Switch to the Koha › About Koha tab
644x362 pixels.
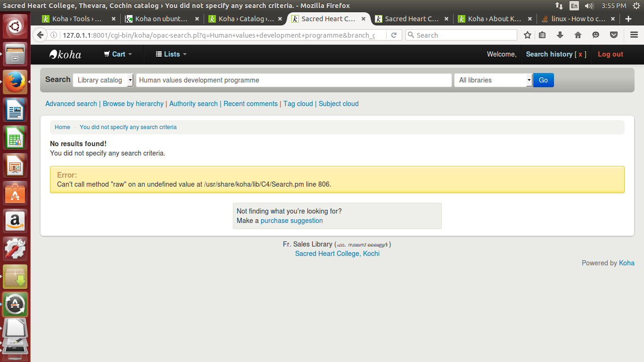click(x=494, y=19)
